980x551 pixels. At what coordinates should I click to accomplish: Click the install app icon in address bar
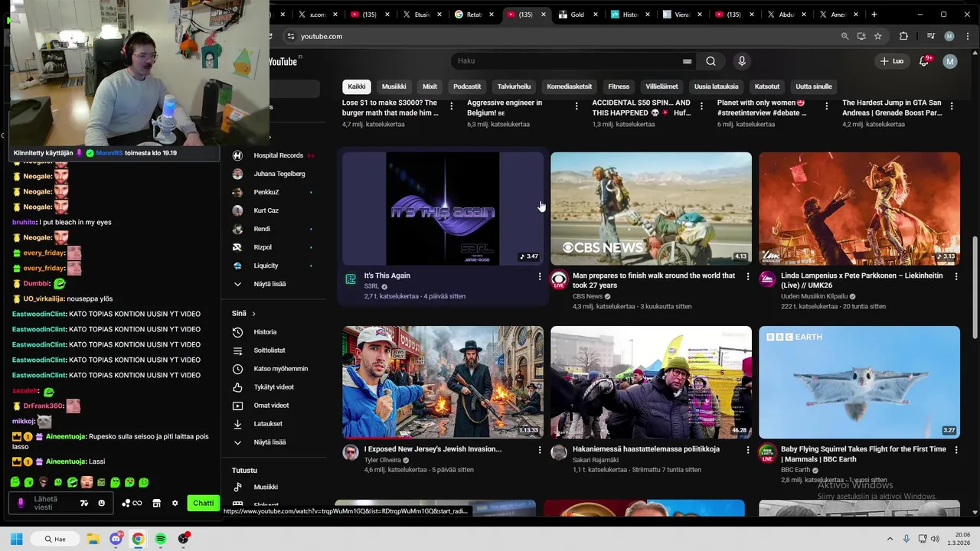coord(861,36)
